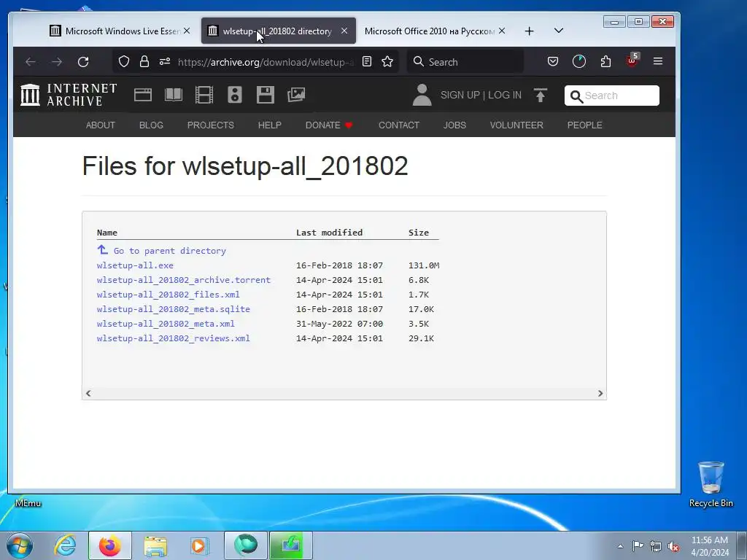Viewport: 747px width, 560px height.
Task: Open the DONATE menu item
Action: pyautogui.click(x=329, y=125)
